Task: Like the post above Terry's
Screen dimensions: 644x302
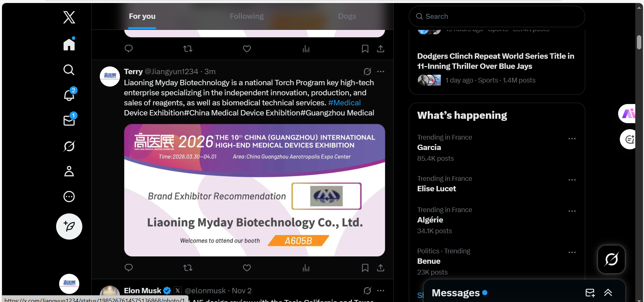Action: pos(247,49)
